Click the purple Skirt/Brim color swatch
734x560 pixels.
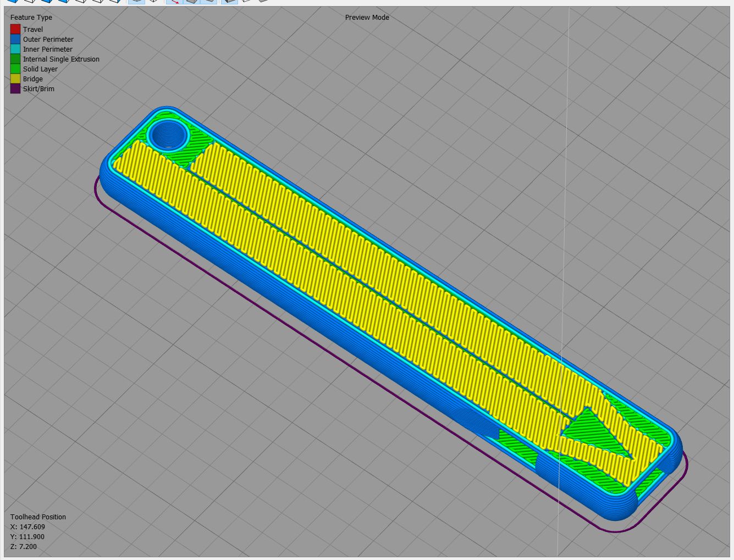tap(15, 88)
